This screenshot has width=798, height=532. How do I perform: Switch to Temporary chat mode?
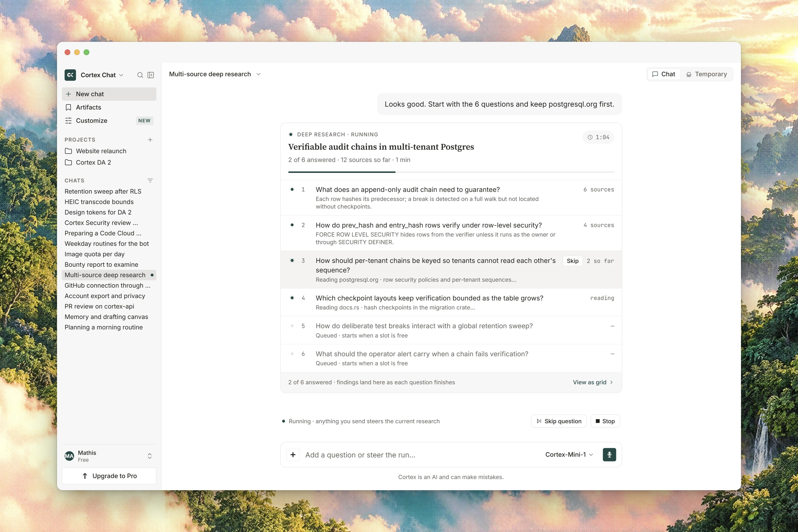(x=706, y=74)
